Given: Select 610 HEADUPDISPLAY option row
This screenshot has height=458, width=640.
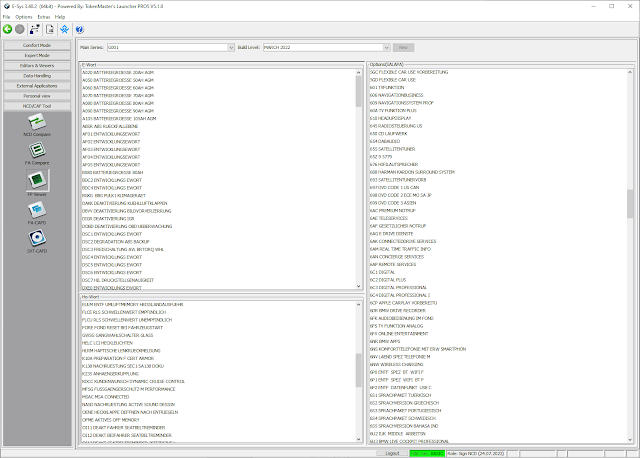Looking at the screenshot, I should pos(498,118).
